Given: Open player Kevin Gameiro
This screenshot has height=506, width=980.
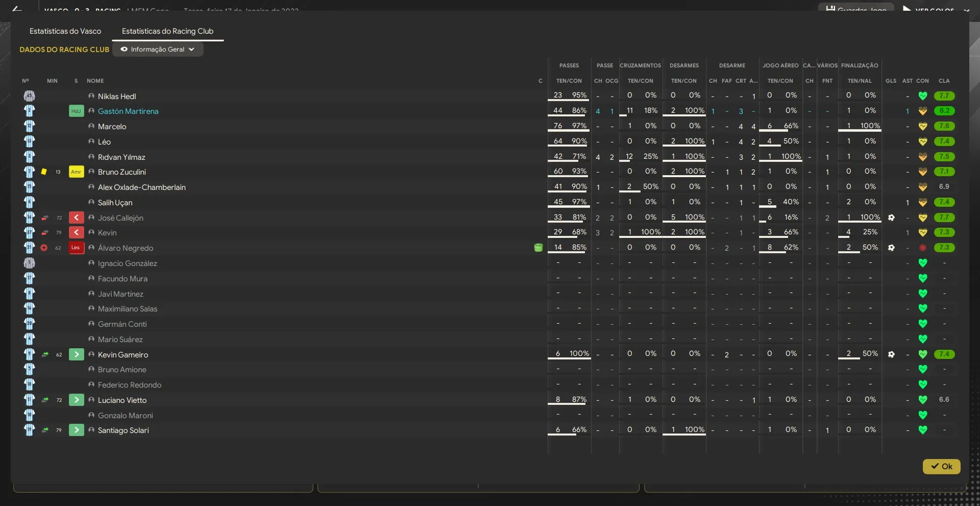Looking at the screenshot, I should click(x=123, y=355).
